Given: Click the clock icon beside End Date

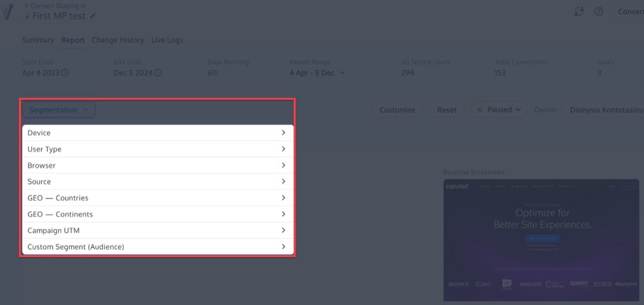Looking at the screenshot, I should click(158, 73).
